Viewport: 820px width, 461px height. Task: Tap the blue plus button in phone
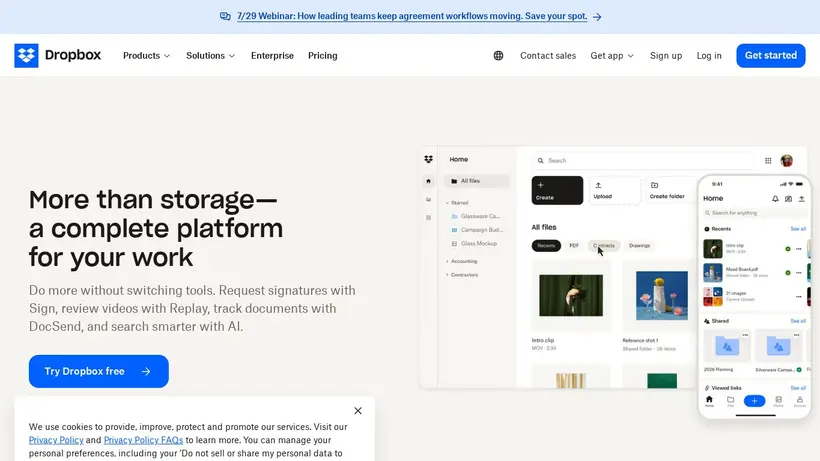(754, 401)
